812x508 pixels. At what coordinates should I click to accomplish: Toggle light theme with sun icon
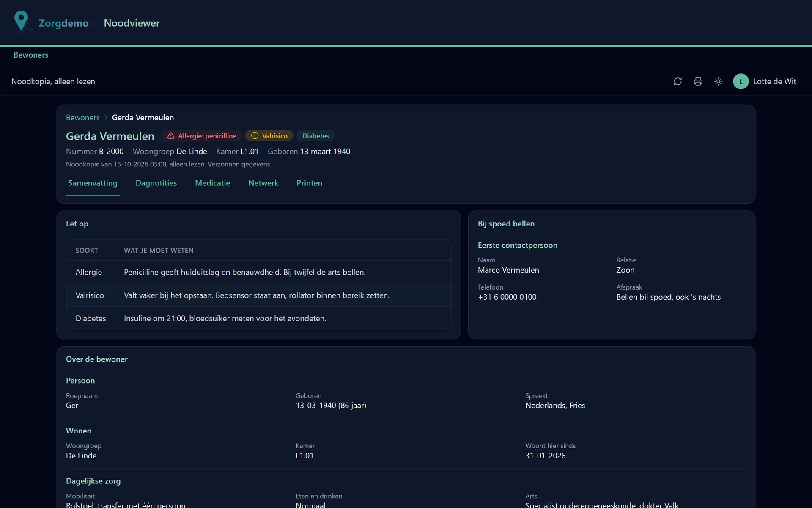click(718, 81)
